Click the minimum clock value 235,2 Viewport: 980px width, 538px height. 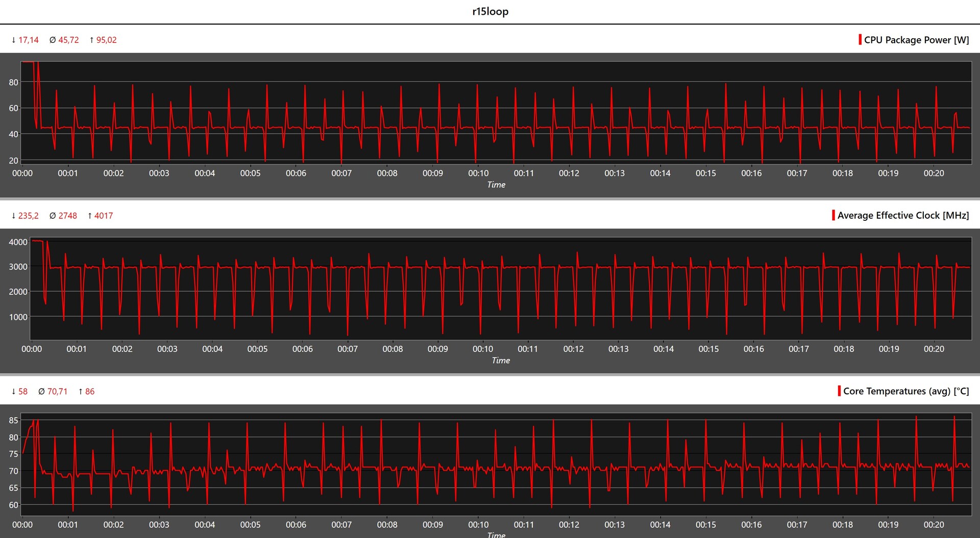tap(28, 216)
